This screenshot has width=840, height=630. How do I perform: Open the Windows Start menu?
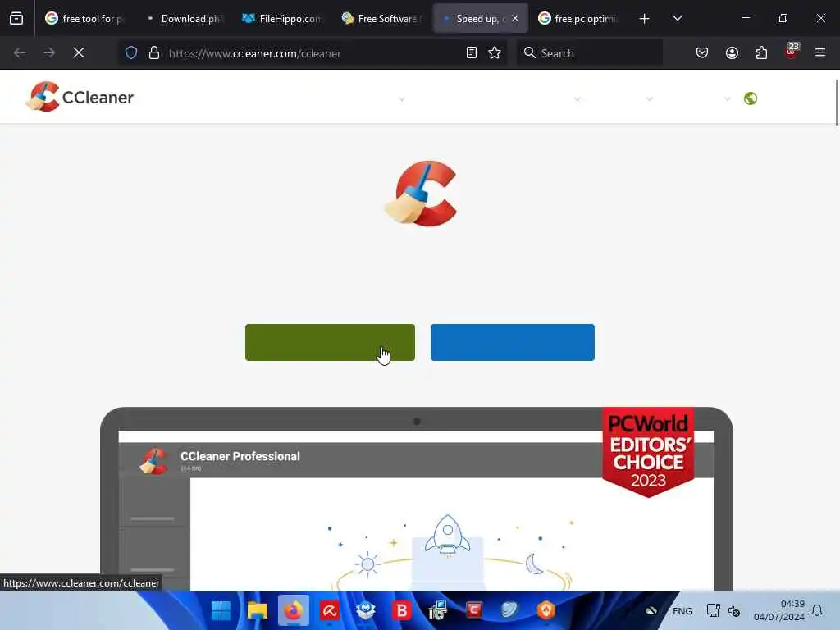(x=221, y=610)
